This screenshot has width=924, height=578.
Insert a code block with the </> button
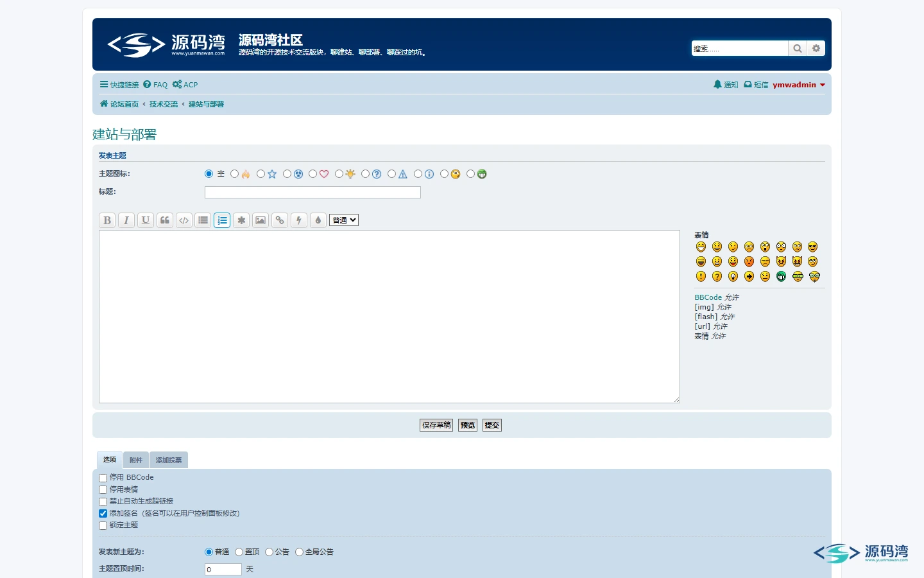coord(184,220)
